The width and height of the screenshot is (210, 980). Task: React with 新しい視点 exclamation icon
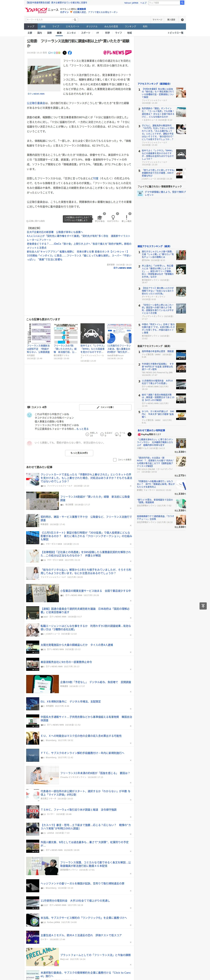(x=127, y=218)
